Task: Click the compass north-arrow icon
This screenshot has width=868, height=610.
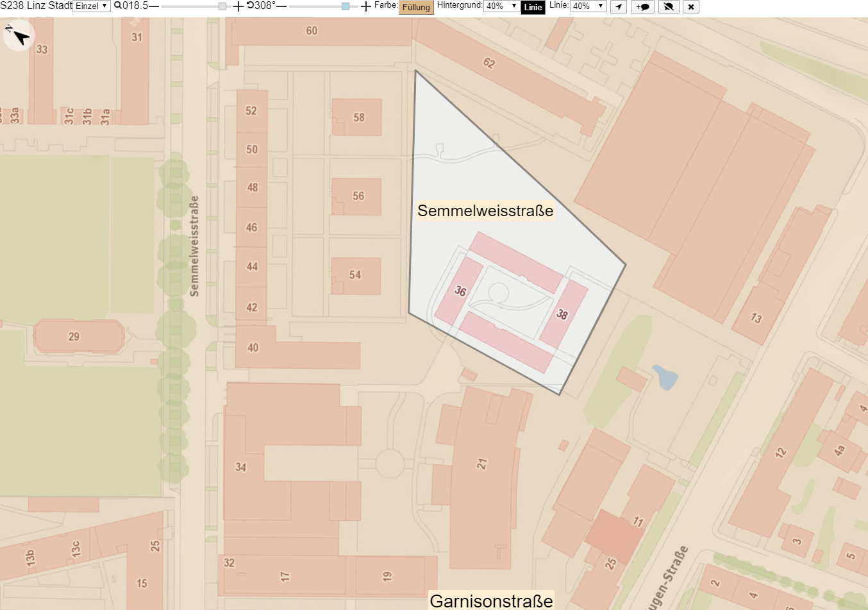Action: coord(19,35)
